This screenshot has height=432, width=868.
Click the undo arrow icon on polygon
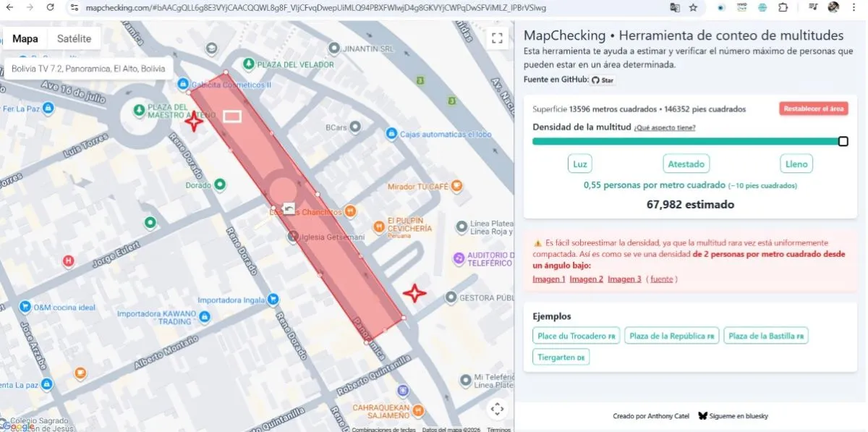click(x=289, y=208)
